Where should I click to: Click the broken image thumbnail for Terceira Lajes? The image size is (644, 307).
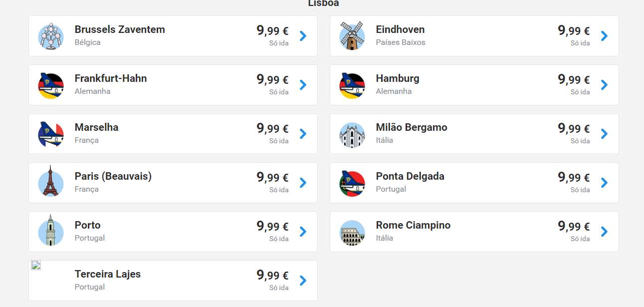[36, 265]
